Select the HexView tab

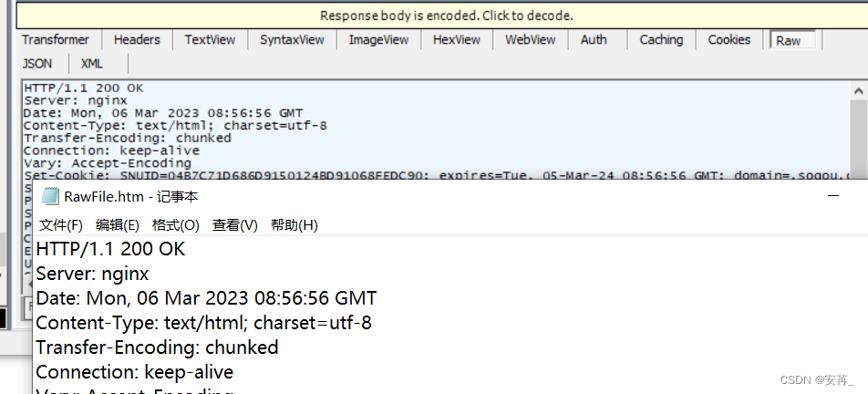click(x=457, y=40)
